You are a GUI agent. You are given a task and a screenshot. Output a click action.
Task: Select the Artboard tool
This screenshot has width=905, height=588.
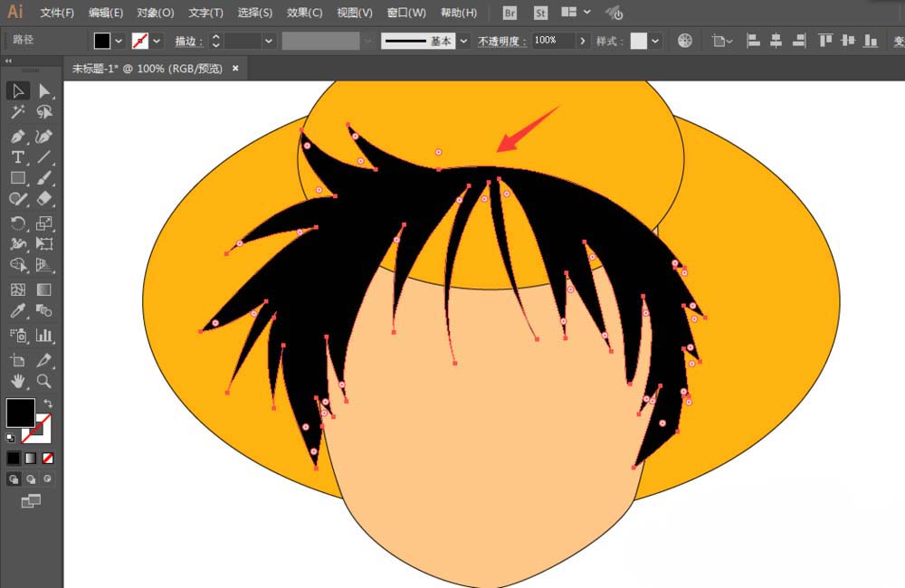(x=18, y=360)
